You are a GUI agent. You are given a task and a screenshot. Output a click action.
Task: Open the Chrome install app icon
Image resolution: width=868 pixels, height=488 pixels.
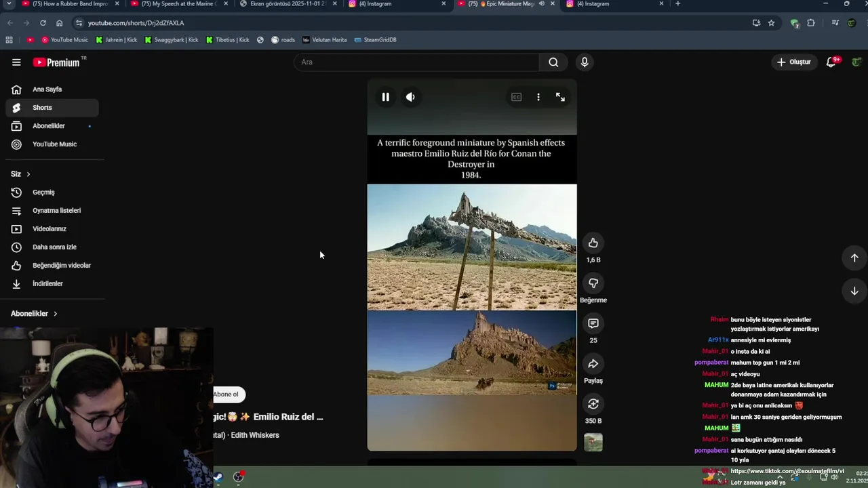[756, 23]
